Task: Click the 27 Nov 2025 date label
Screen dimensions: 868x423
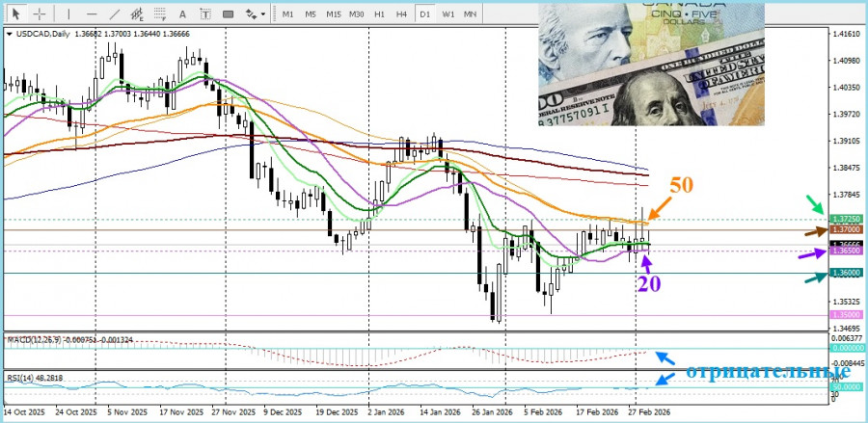Action: pos(231,412)
